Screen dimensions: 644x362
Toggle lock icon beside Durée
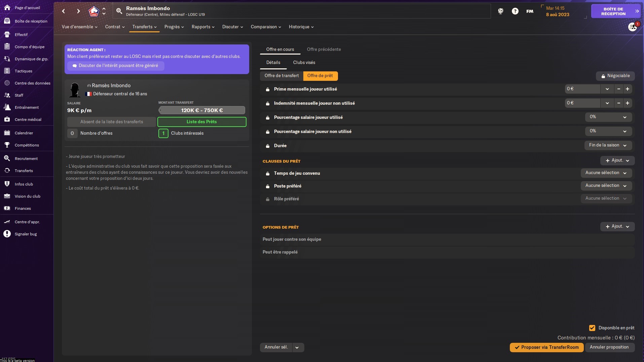[267, 146]
